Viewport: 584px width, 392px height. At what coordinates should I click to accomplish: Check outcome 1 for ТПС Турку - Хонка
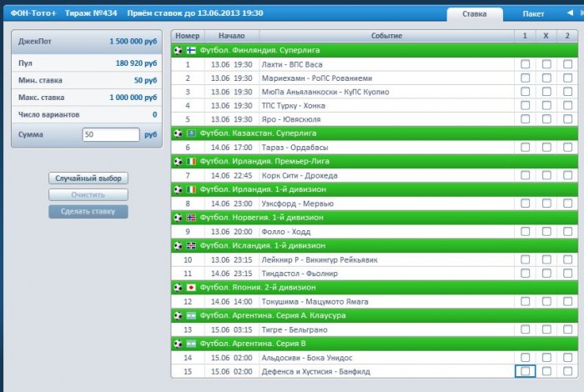(x=525, y=105)
